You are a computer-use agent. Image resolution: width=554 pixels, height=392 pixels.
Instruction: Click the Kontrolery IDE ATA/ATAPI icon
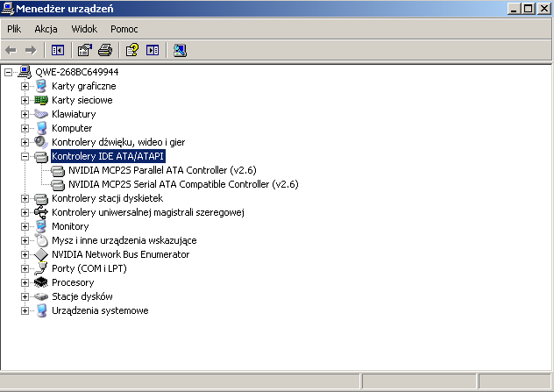click(x=41, y=156)
